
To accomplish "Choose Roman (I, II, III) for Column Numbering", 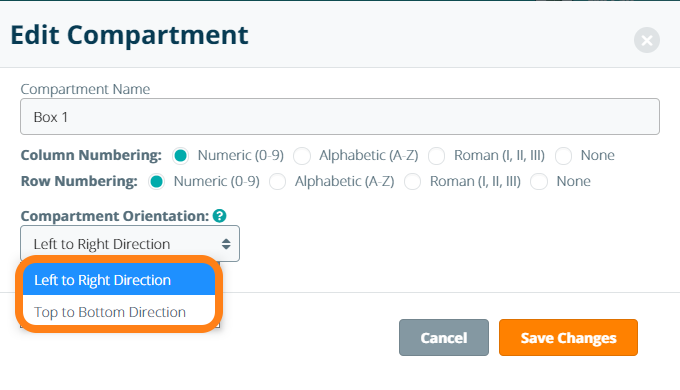I will click(436, 155).
